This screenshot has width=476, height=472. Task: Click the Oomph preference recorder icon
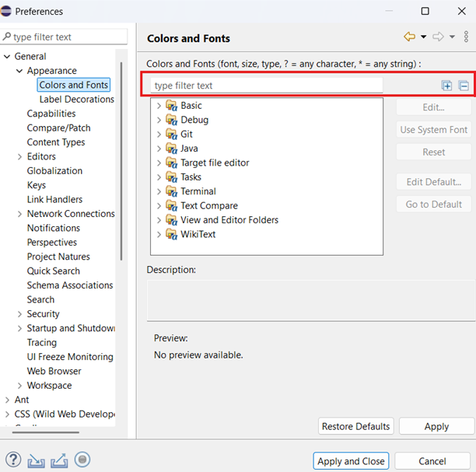[82, 460]
